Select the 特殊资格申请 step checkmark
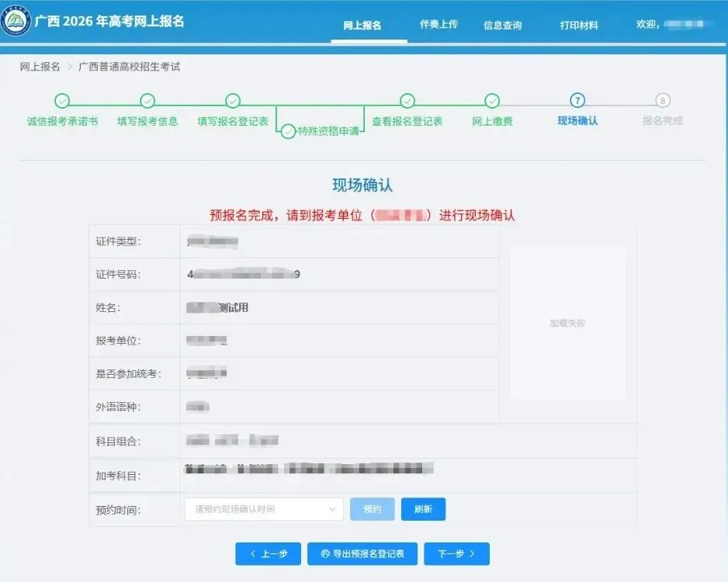 pyautogui.click(x=288, y=131)
